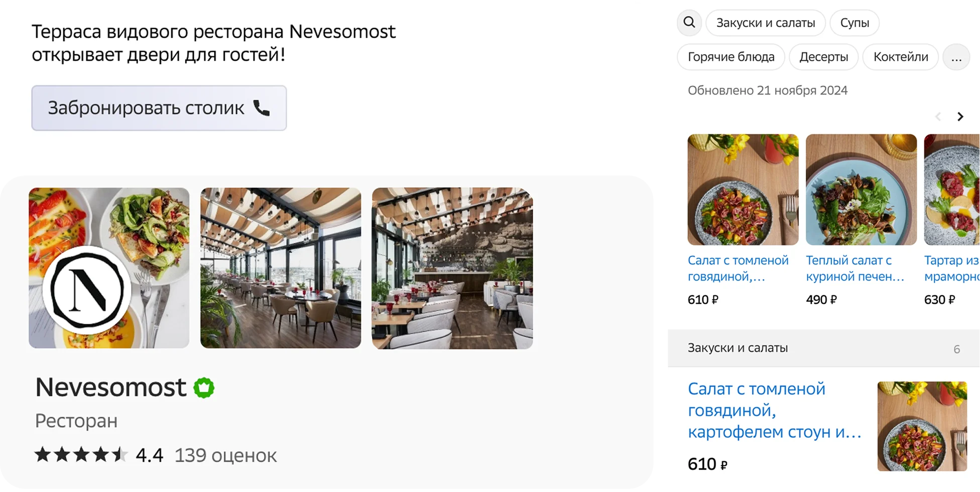Viewport: 980px width, 492px height.
Task: Click the Забронировать столик button
Action: coord(159,108)
